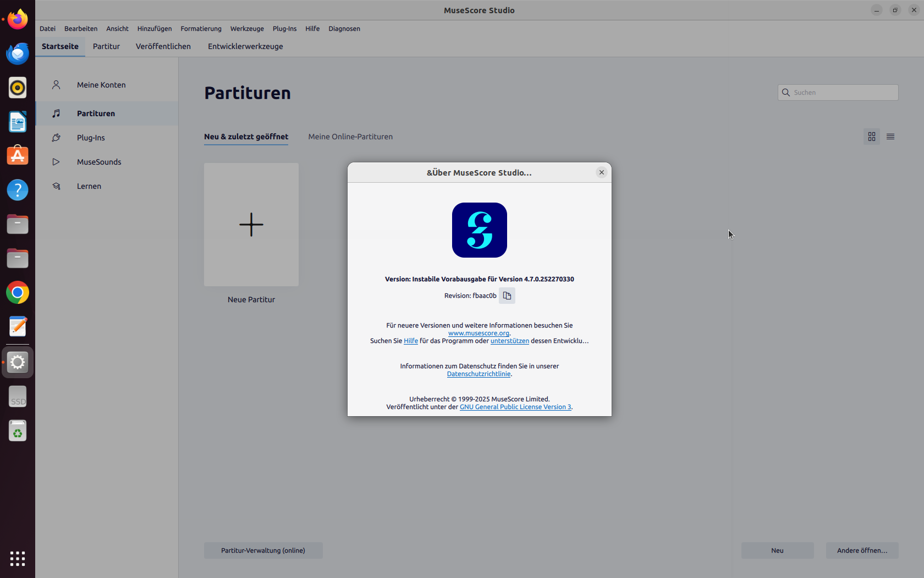Click the MuseScore Studio logo in dialog

coord(480,230)
